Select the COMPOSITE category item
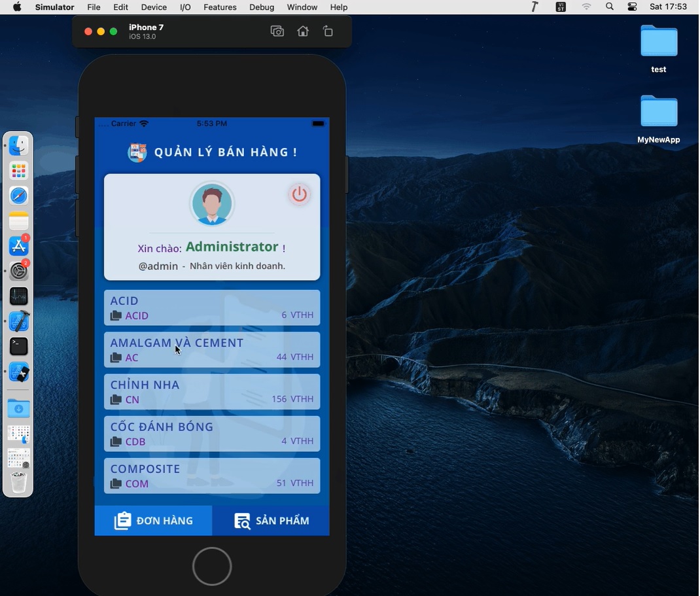The height and width of the screenshot is (596, 700). [212, 476]
